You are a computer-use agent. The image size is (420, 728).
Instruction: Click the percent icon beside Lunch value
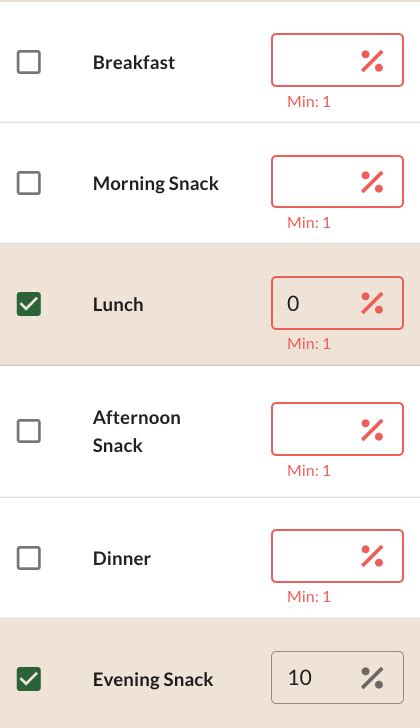pos(372,303)
